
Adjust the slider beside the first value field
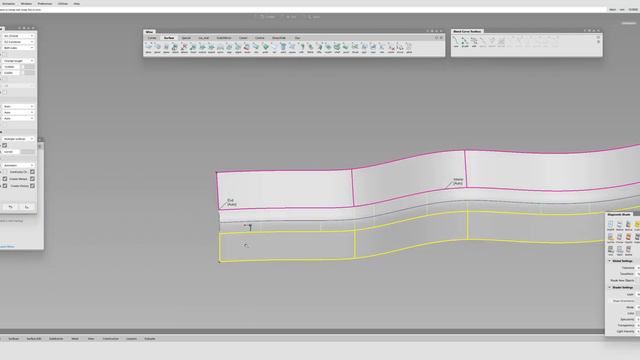(28, 67)
